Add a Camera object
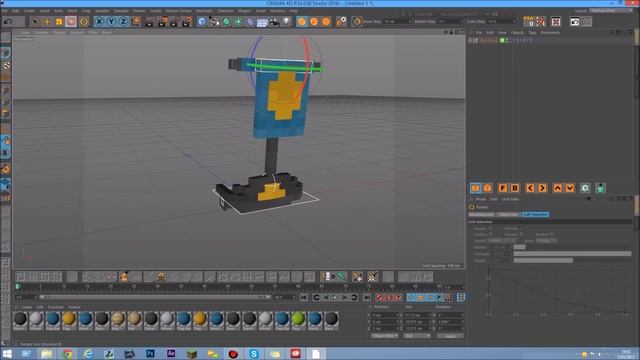This screenshot has width=640, height=360. (274, 22)
